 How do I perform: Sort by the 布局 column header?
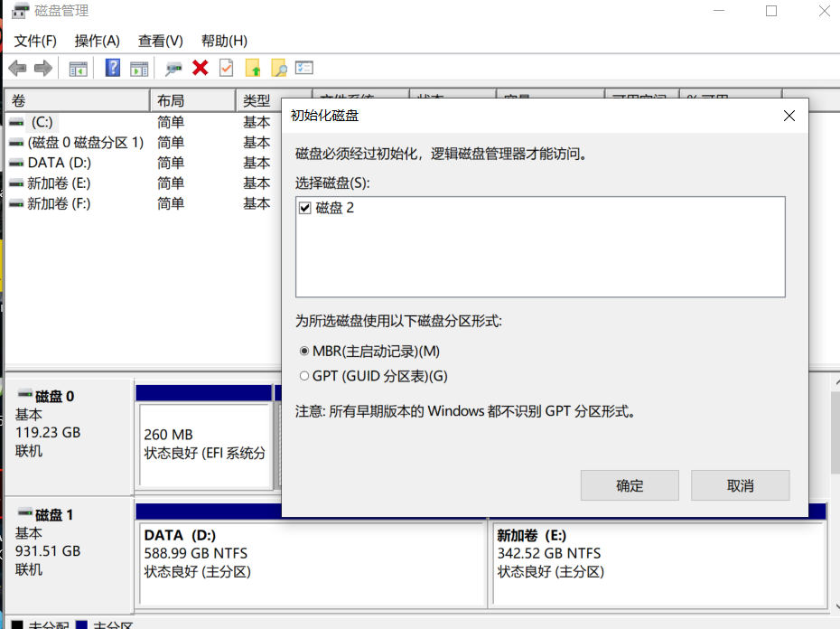[193, 101]
